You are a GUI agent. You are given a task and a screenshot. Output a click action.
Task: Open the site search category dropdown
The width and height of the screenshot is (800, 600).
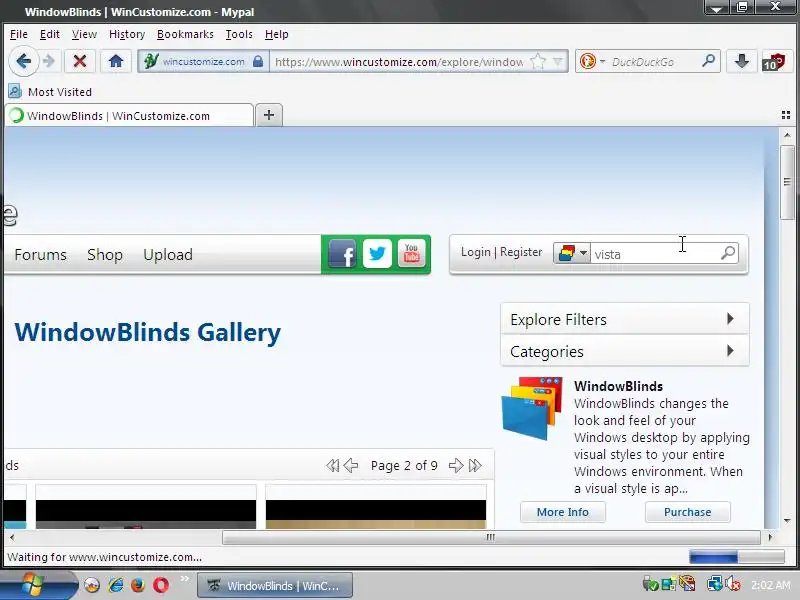coord(572,253)
